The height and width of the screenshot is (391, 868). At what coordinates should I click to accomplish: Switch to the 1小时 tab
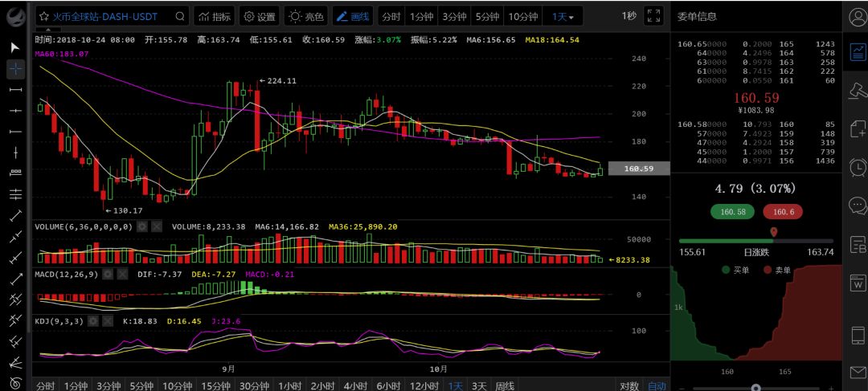(289, 385)
